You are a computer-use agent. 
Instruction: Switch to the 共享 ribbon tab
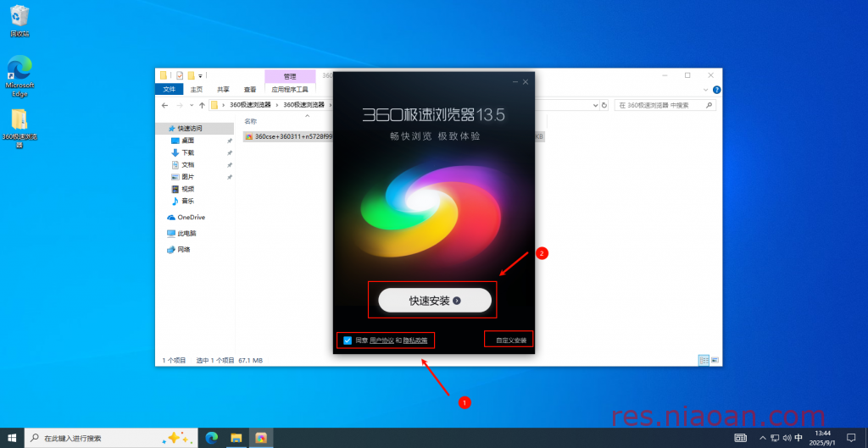(223, 89)
